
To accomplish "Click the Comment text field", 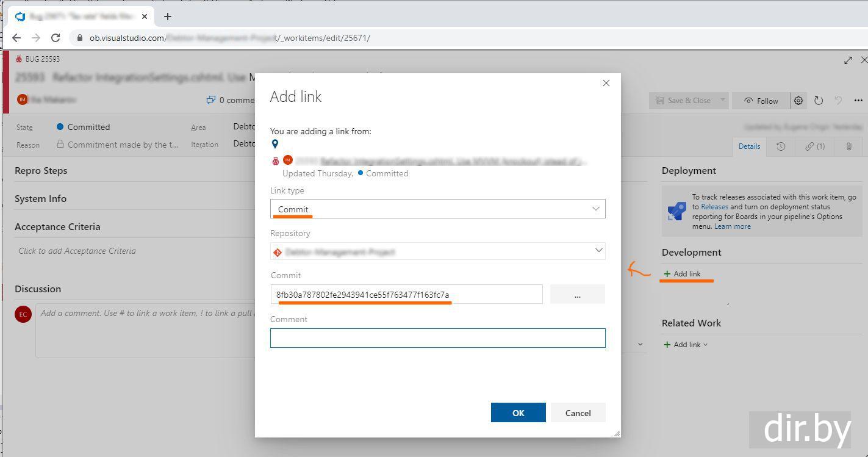I will pos(437,338).
